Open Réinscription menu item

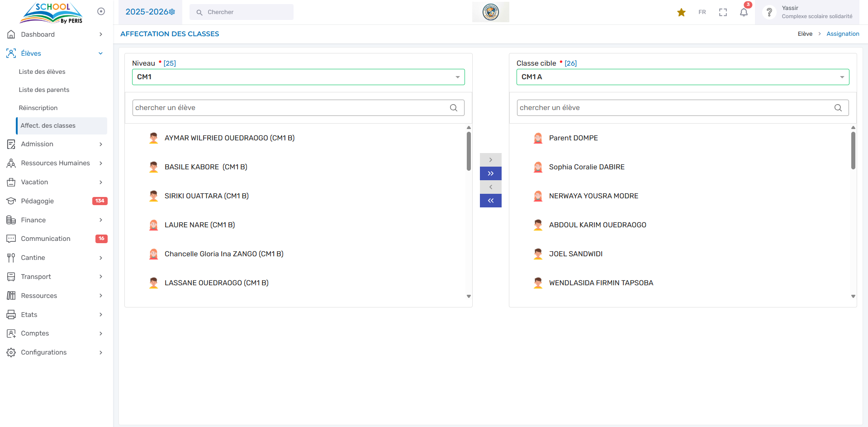38,108
